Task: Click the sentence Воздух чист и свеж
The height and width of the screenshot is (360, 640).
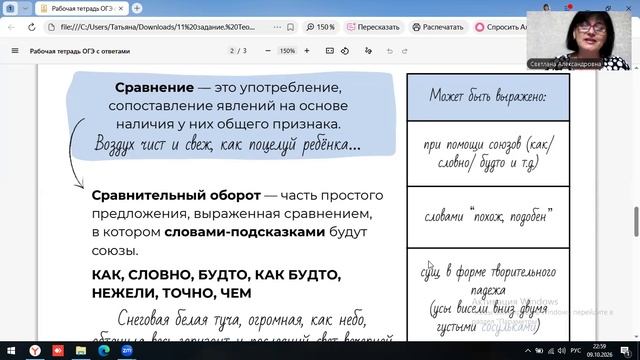Action: tap(228, 144)
